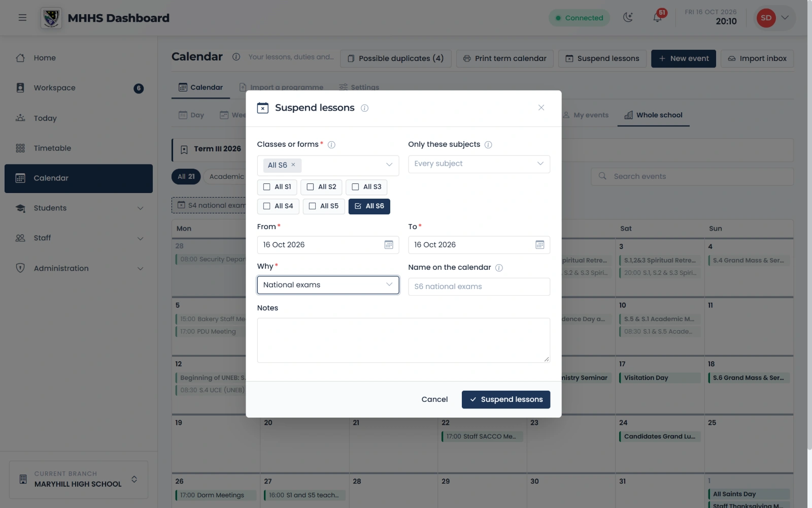Remove the All S6 tag

(293, 165)
